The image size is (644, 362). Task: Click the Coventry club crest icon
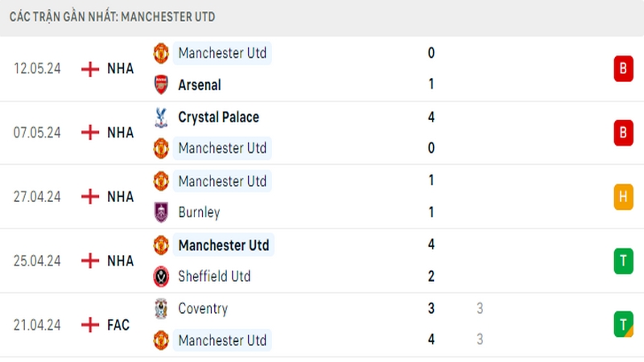tap(161, 308)
